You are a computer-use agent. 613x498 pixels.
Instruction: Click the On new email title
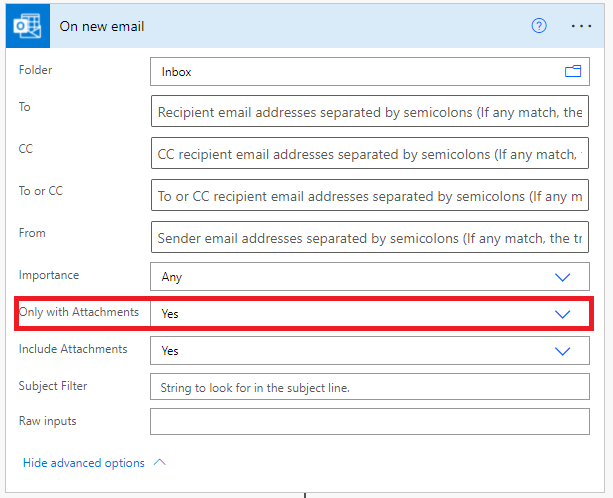click(x=102, y=26)
